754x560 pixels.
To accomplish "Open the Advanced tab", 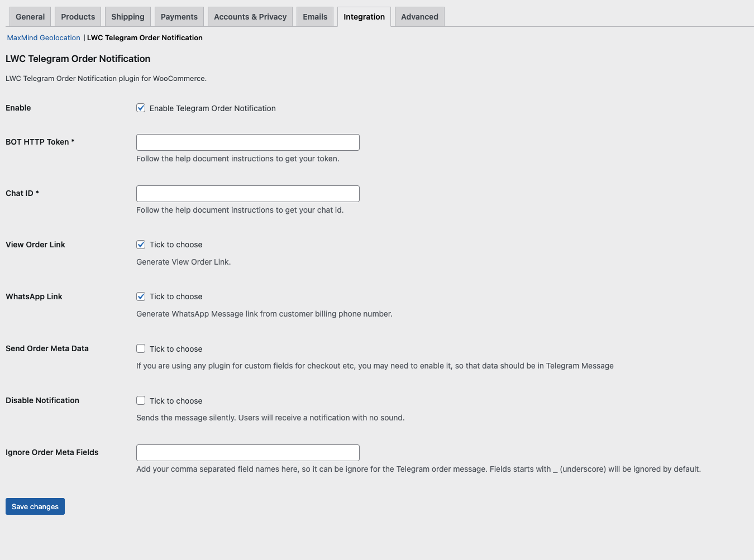I will click(419, 17).
